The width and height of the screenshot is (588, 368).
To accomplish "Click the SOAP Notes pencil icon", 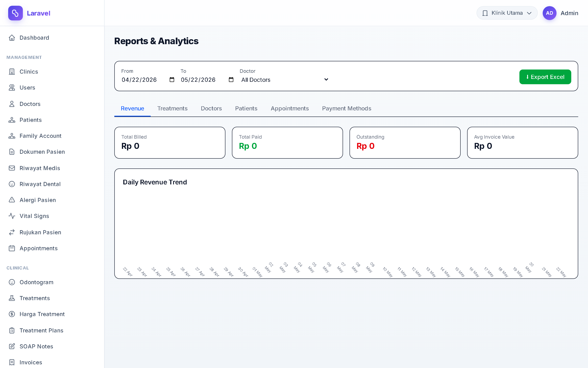I will coord(12,346).
